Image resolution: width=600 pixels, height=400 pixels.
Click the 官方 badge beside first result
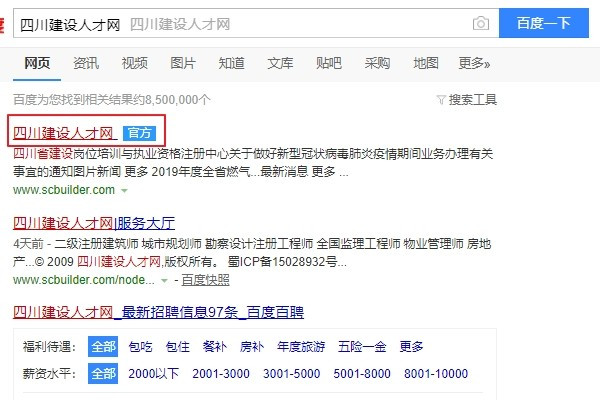click(139, 132)
